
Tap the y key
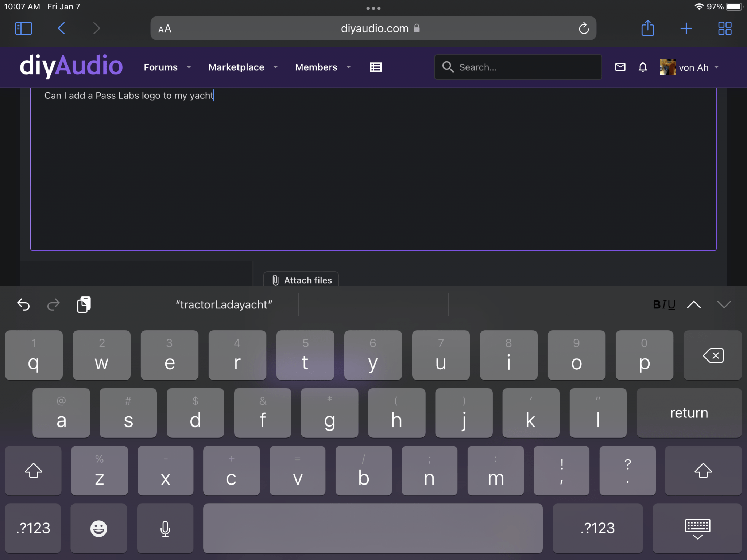pyautogui.click(x=373, y=355)
